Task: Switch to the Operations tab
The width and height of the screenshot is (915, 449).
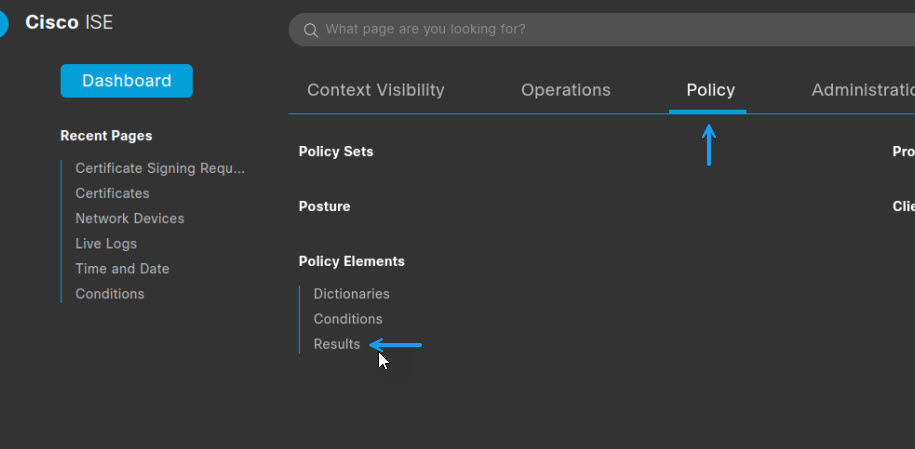Action: point(565,90)
